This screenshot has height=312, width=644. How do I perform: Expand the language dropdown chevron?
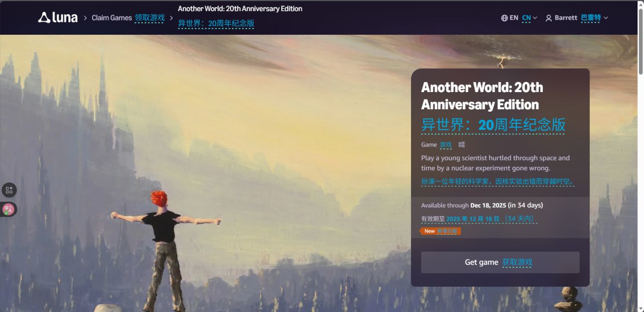535,18
